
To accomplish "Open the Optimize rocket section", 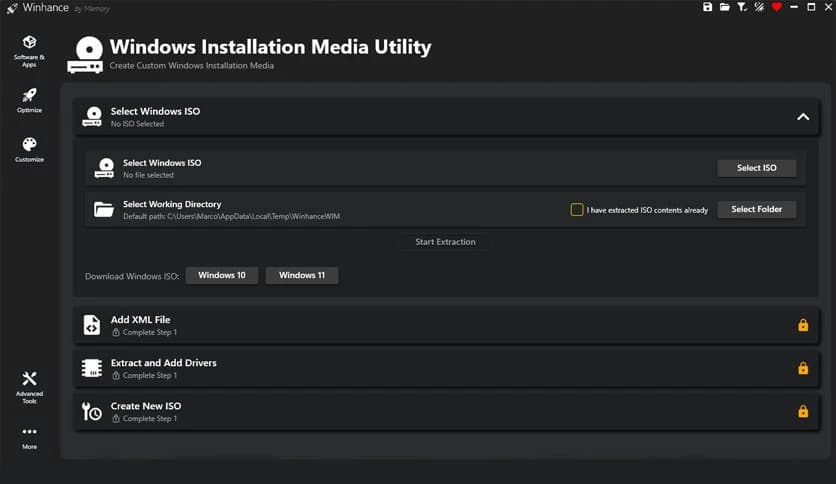I will [x=29, y=99].
